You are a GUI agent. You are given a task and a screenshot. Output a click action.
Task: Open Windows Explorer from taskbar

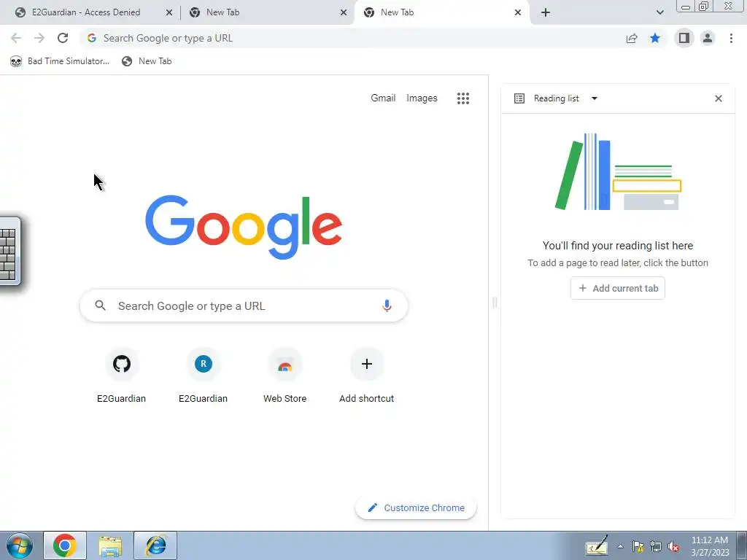(110, 545)
